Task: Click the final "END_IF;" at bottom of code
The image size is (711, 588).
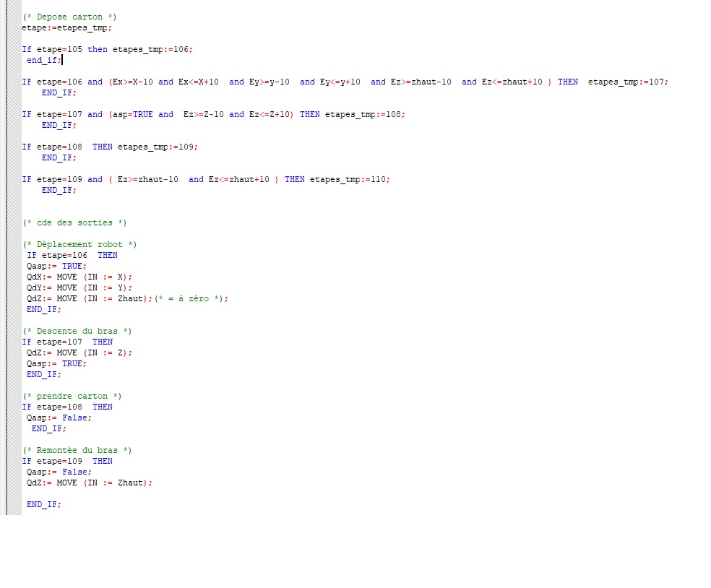Action: [44, 504]
